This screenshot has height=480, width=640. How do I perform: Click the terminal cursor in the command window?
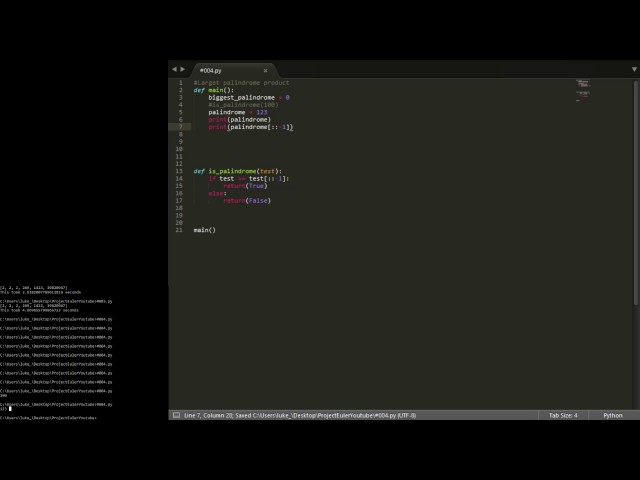click(10, 409)
